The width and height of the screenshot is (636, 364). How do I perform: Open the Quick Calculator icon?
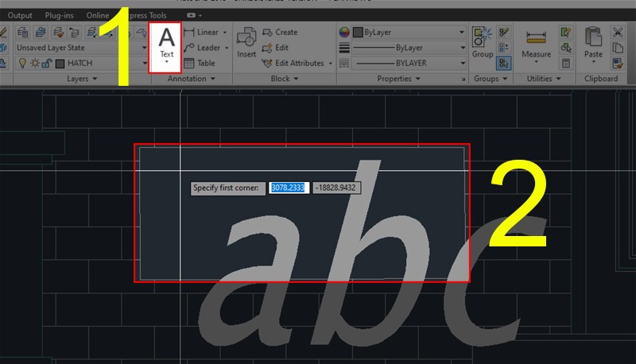point(566,64)
